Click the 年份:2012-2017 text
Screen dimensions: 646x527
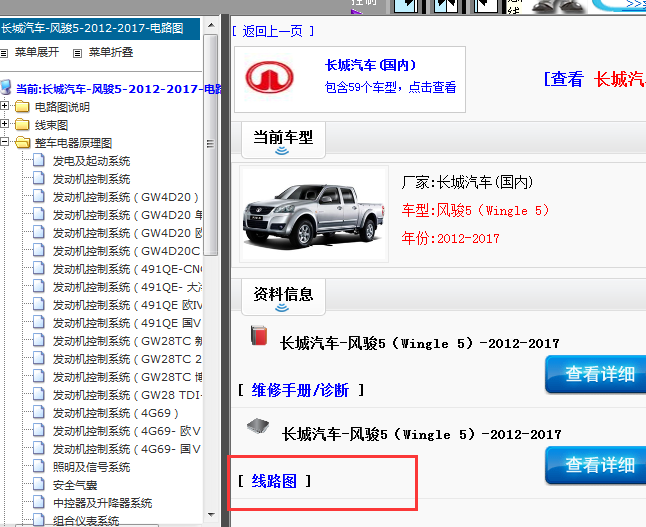(x=450, y=238)
